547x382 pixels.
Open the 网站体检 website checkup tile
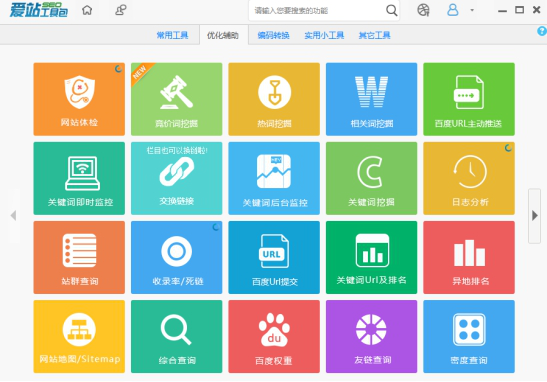pyautogui.click(x=79, y=99)
